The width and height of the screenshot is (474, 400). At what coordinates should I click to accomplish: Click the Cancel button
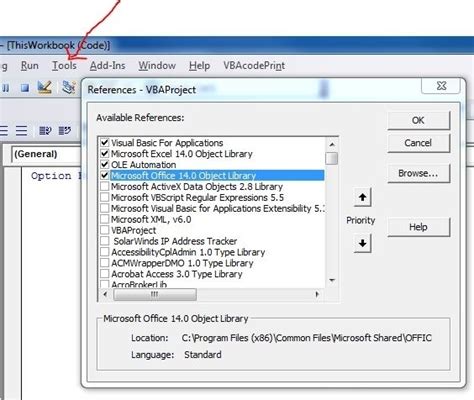(419, 143)
